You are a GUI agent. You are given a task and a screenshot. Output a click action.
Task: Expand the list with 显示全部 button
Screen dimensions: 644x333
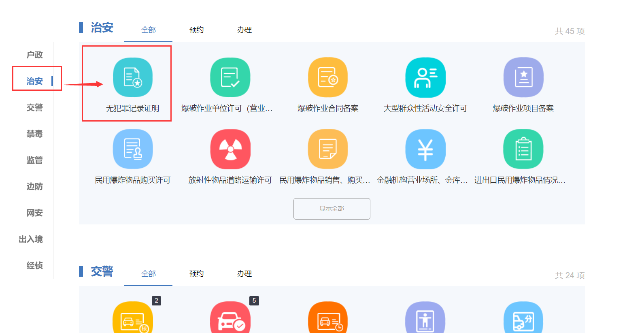332,209
